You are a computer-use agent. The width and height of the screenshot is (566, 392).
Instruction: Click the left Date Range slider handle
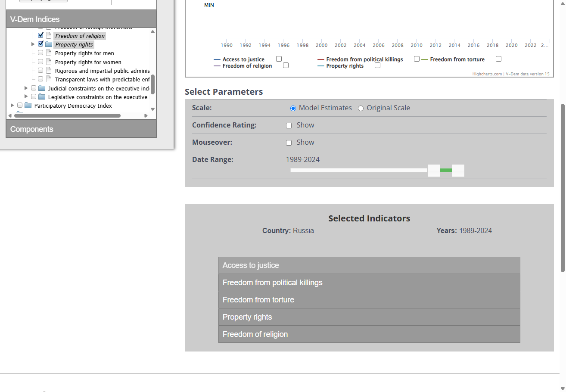click(434, 171)
